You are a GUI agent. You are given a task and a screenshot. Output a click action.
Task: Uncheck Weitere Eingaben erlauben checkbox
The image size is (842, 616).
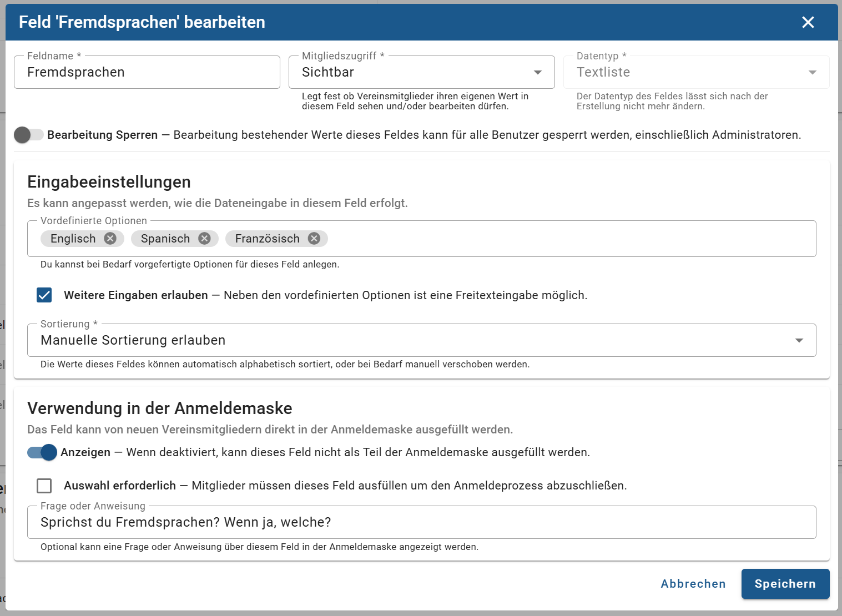pos(44,295)
